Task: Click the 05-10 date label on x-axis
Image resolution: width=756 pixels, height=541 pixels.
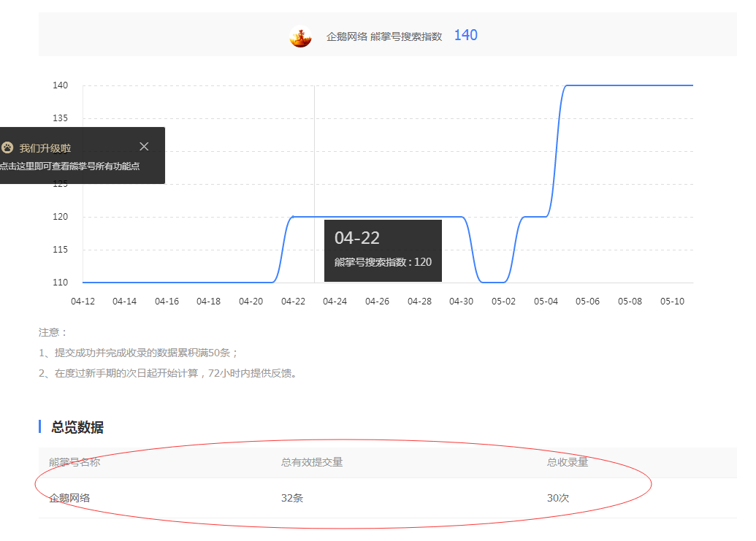Action: [671, 301]
